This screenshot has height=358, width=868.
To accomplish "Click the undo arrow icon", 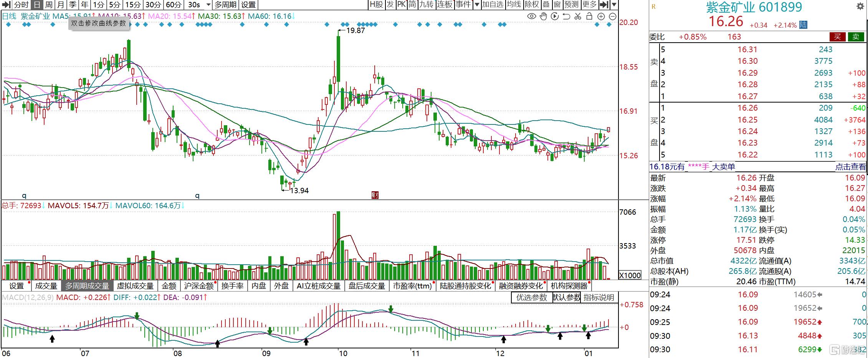I will (566, 16).
